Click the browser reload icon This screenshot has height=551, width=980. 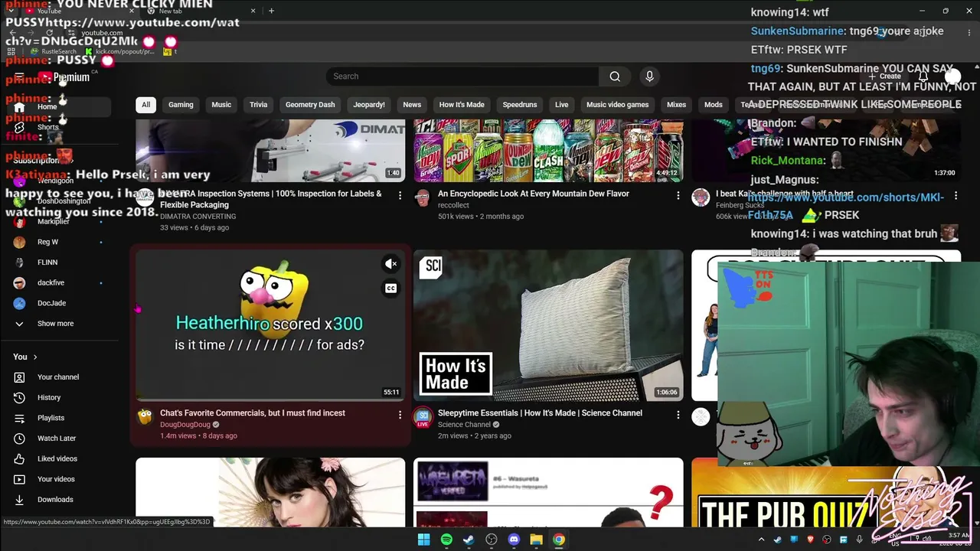point(49,33)
